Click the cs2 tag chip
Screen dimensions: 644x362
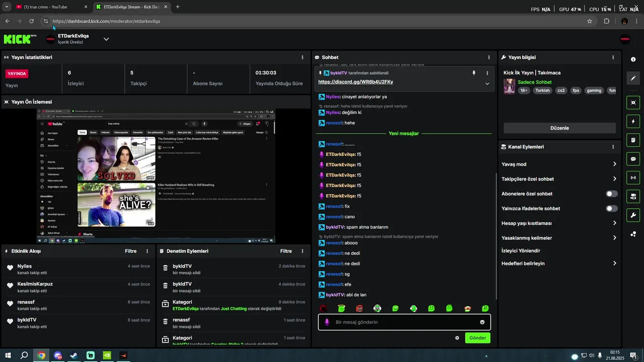(561, 90)
